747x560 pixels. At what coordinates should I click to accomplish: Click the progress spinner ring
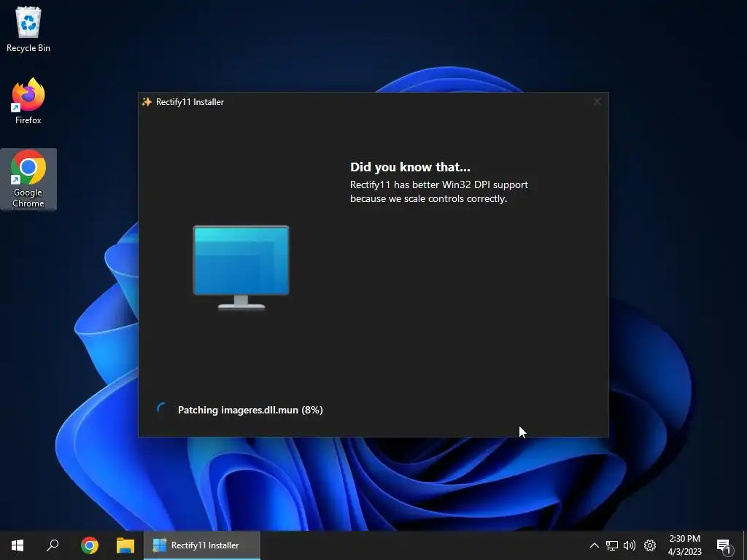162,409
